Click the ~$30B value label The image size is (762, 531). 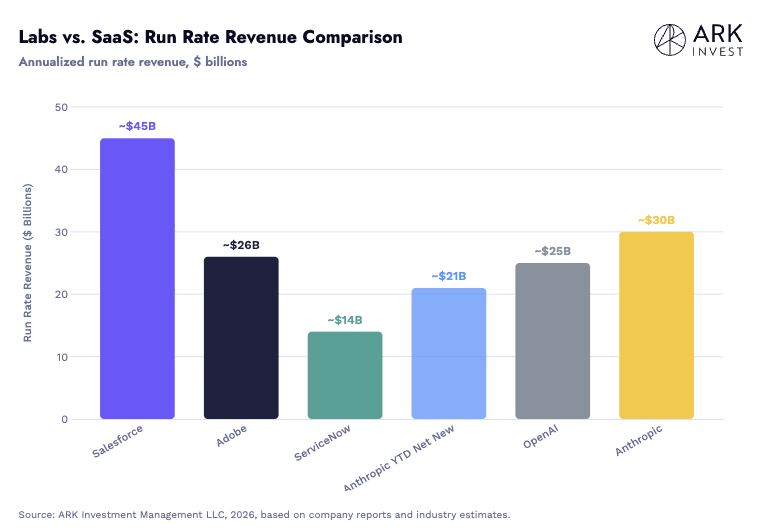[657, 220]
